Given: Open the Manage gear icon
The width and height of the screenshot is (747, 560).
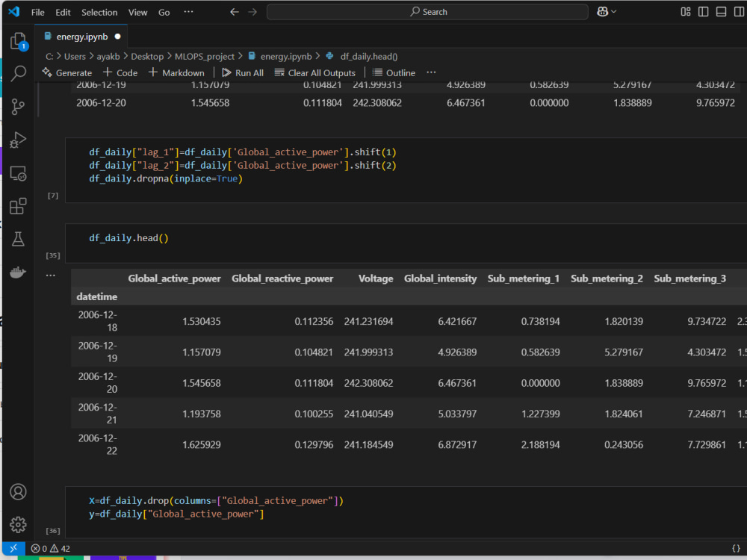Looking at the screenshot, I should (x=18, y=524).
